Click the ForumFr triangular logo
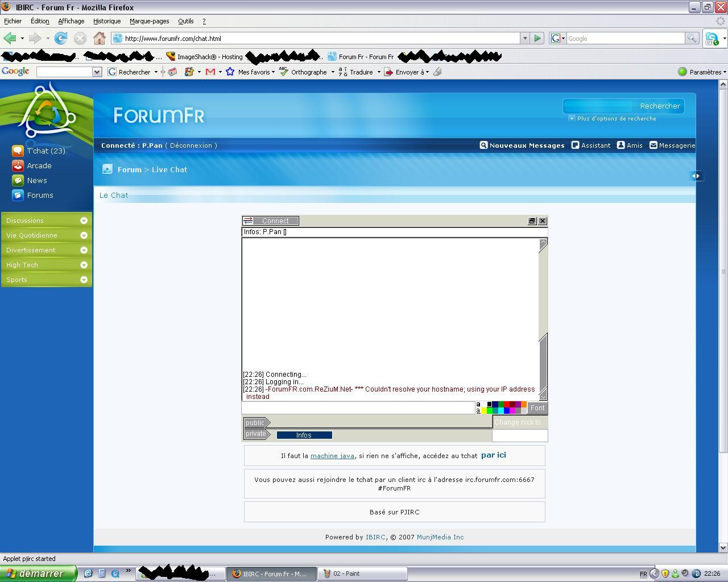Viewport: 728px width, 582px height. click(47, 111)
